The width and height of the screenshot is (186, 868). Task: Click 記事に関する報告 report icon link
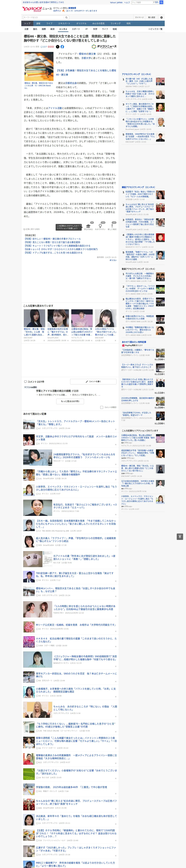32,229
